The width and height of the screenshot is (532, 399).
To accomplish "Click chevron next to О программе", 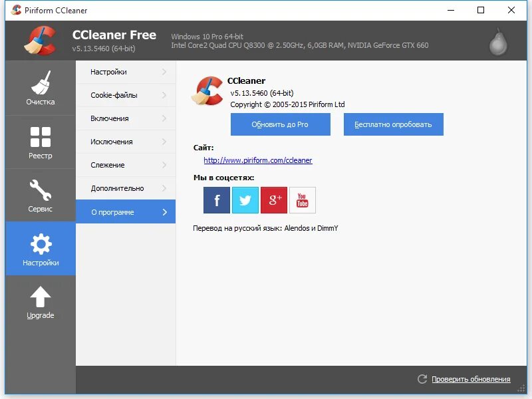I will pyautogui.click(x=164, y=212).
